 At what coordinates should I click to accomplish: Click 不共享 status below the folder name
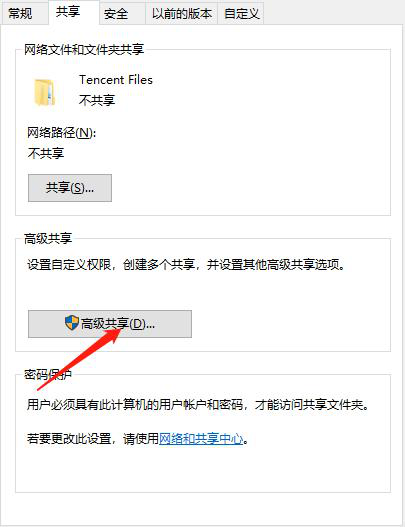click(x=97, y=100)
